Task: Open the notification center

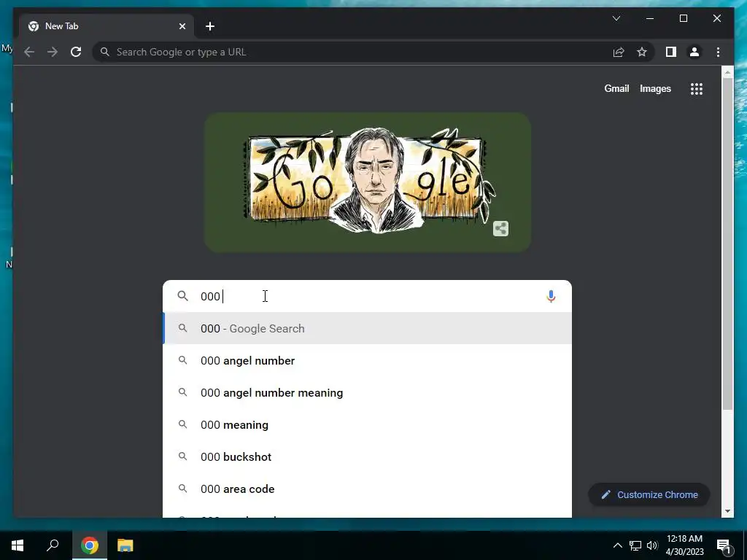Action: pos(724,545)
